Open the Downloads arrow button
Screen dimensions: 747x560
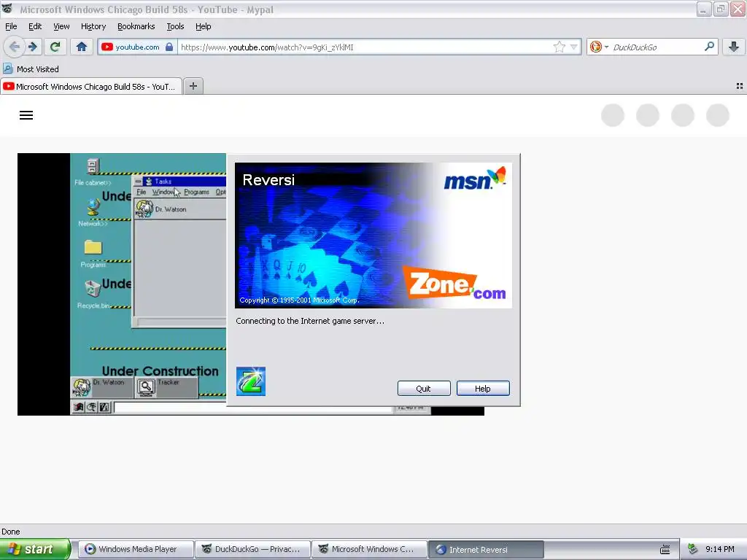pyautogui.click(x=734, y=47)
